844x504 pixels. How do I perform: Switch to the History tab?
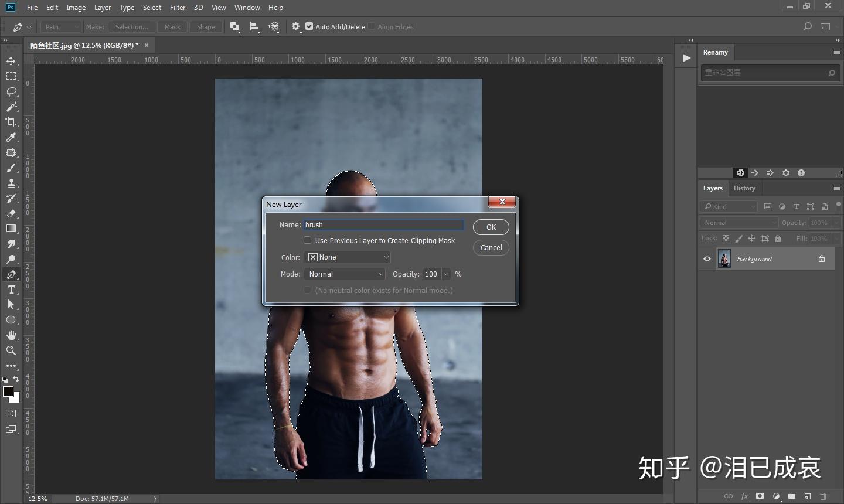[x=744, y=188]
